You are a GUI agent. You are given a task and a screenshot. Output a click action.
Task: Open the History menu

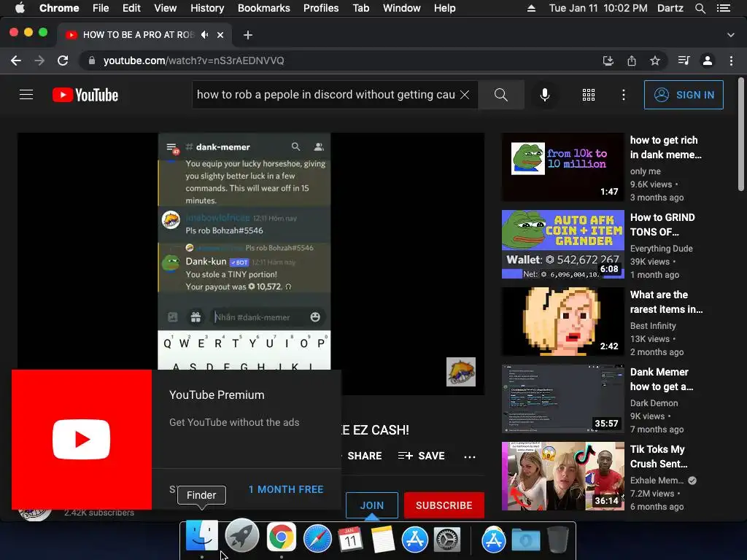(207, 8)
